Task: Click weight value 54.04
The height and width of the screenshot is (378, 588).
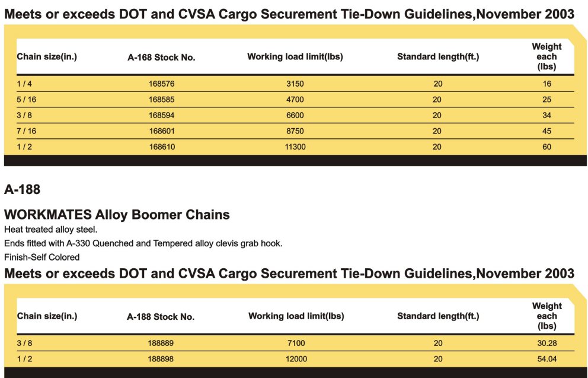Action: point(547,359)
